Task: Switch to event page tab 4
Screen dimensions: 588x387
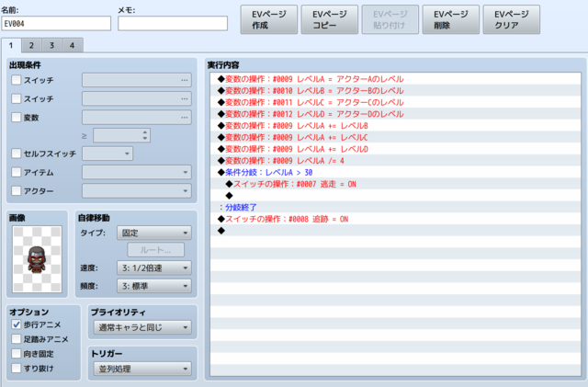Action: [x=72, y=45]
